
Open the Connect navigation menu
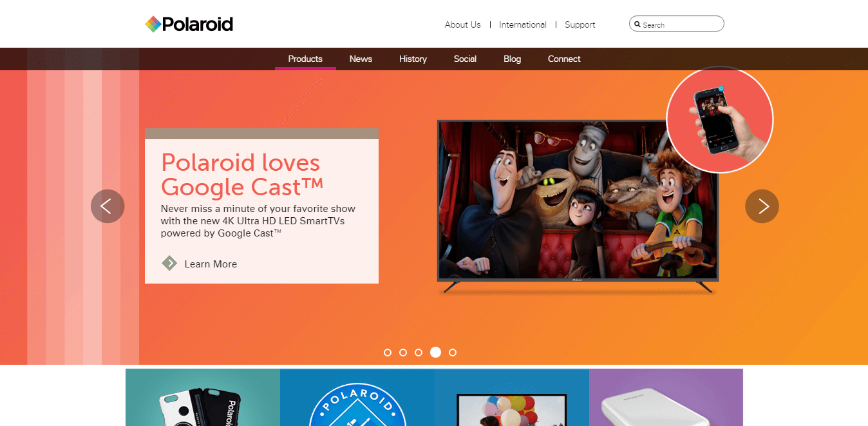[x=564, y=59]
